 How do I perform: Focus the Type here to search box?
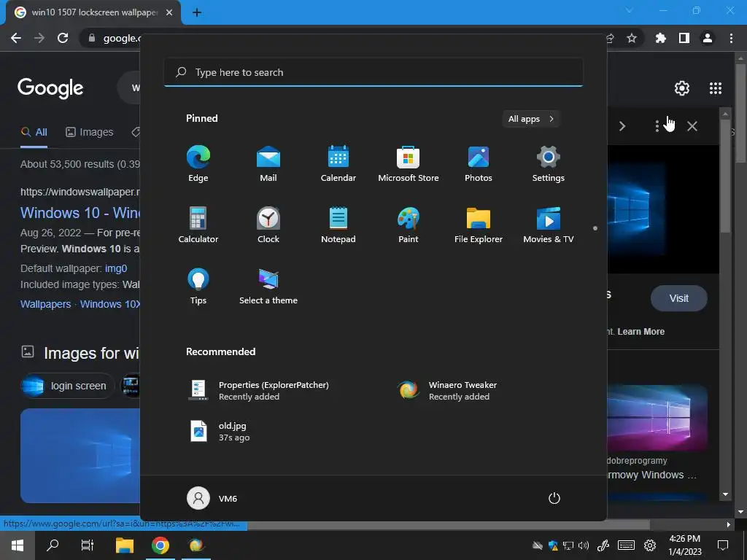pyautogui.click(x=373, y=72)
